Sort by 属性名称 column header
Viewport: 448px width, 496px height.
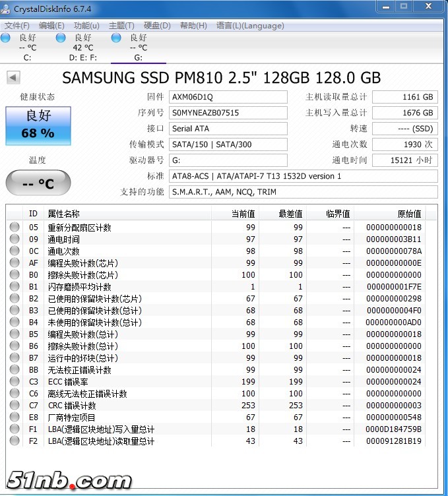63,214
